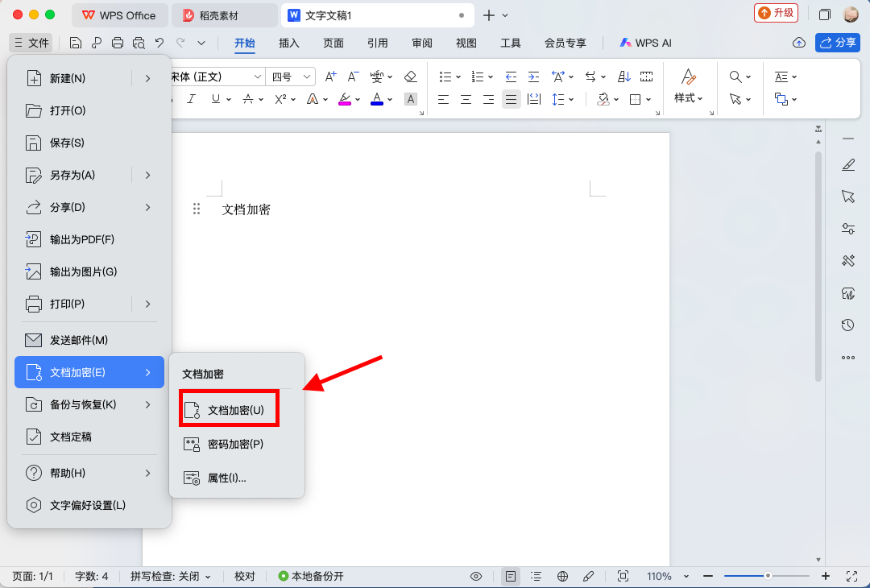Click the print icon in quick access toolbar
The image size is (870, 588).
pyautogui.click(x=118, y=43)
